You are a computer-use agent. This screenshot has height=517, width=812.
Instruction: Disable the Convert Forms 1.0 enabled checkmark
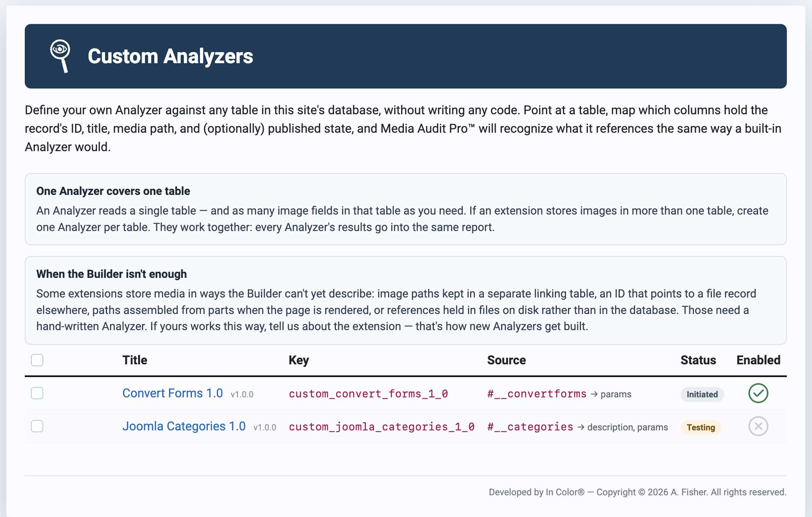coord(758,393)
